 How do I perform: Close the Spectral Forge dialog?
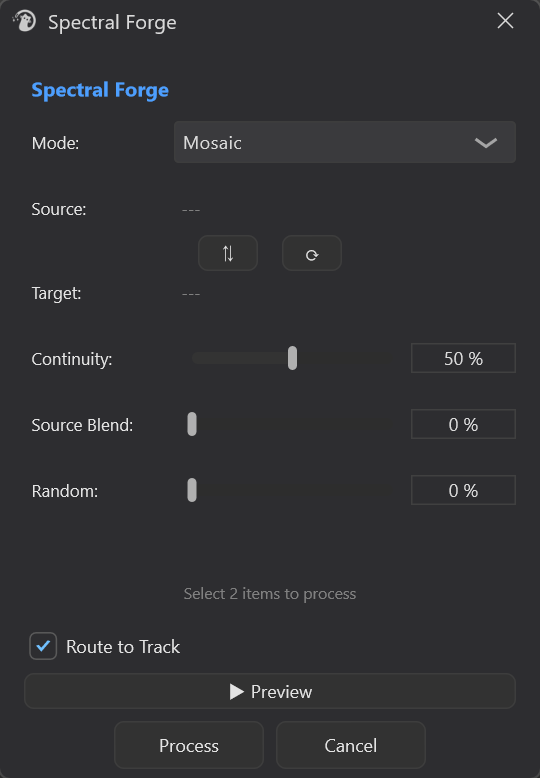pos(505,21)
